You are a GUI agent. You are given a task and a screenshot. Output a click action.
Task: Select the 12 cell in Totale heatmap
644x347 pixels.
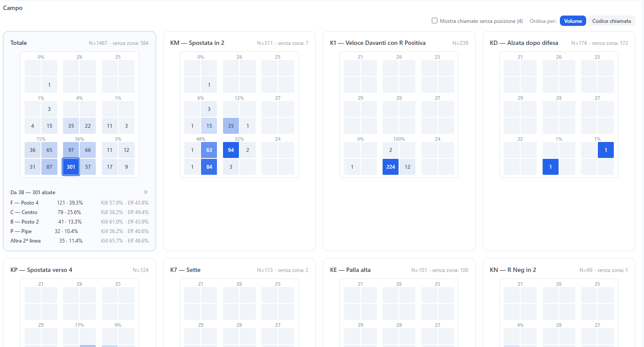pyautogui.click(x=126, y=150)
